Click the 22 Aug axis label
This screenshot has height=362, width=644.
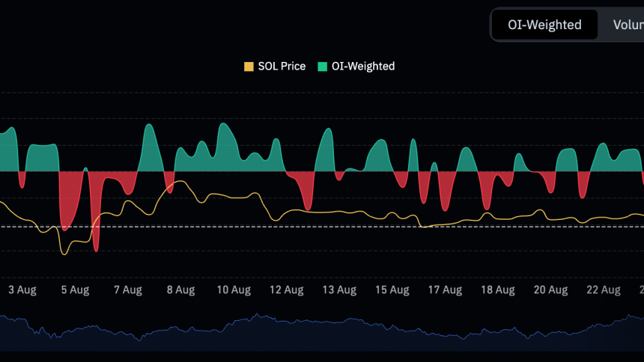pos(604,289)
